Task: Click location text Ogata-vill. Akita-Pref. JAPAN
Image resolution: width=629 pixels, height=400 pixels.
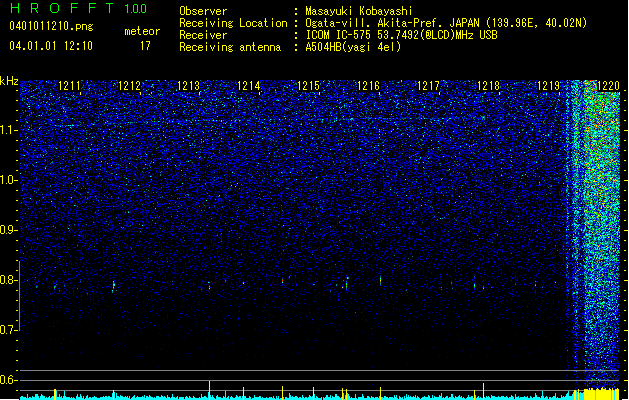Action: [x=392, y=23]
